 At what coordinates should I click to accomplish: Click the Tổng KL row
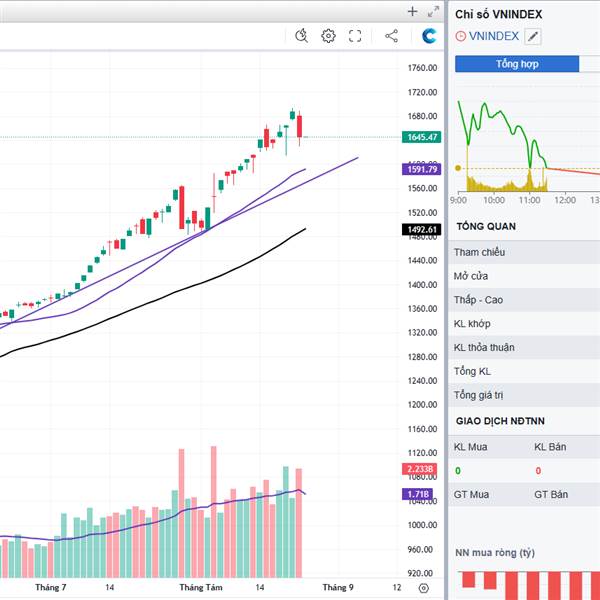pyautogui.click(x=524, y=371)
